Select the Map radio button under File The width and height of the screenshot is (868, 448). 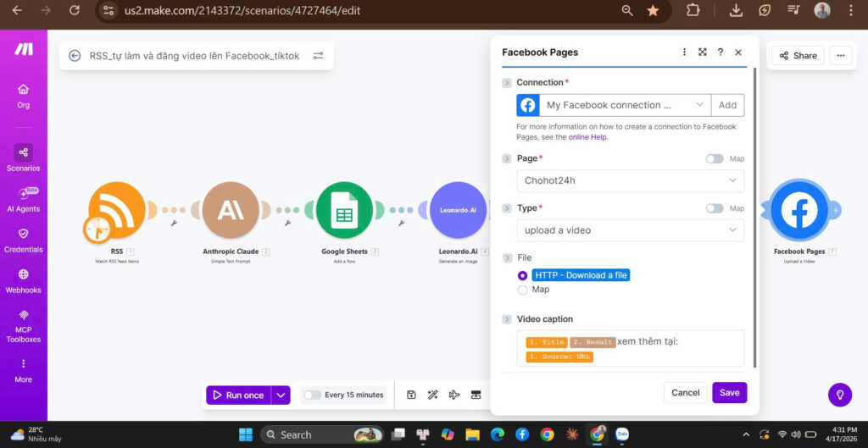(x=522, y=290)
